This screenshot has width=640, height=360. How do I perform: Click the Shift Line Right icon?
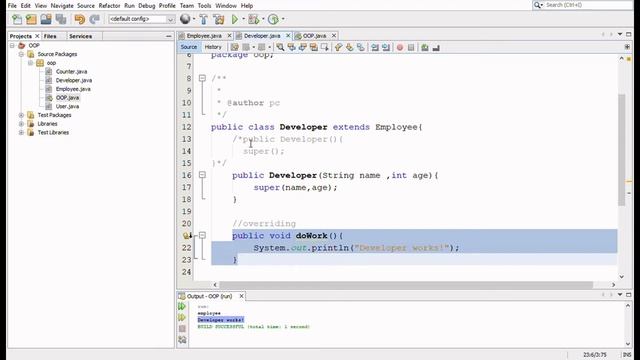(x=386, y=47)
